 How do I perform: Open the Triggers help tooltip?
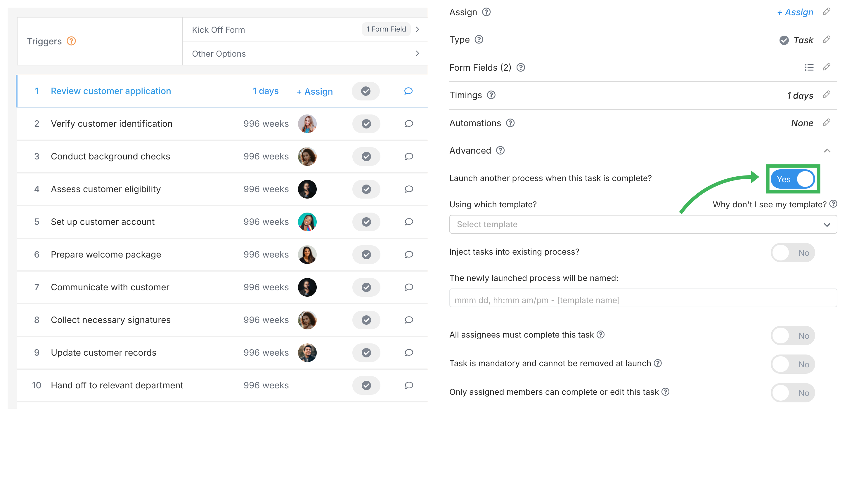[71, 41]
